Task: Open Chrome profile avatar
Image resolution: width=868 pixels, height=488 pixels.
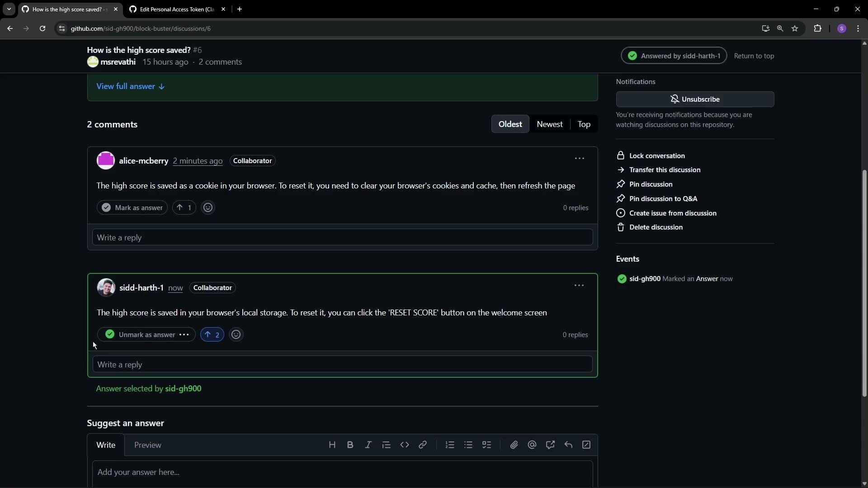Action: tap(842, 28)
